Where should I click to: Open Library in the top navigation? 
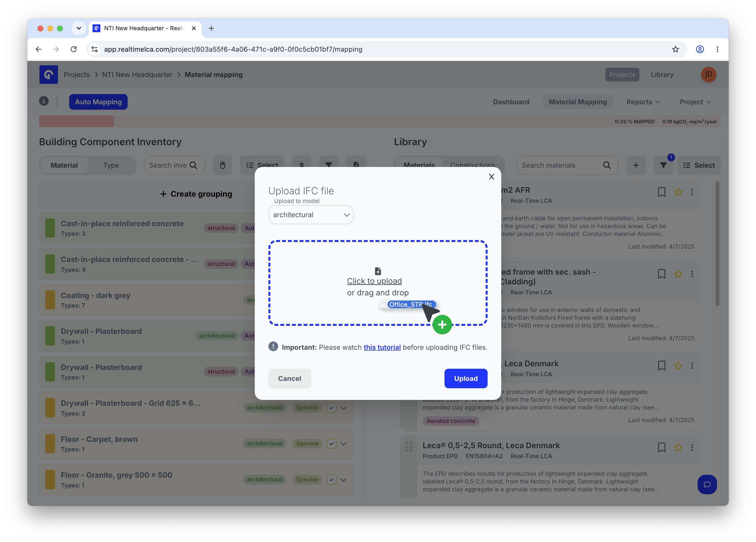coord(662,74)
